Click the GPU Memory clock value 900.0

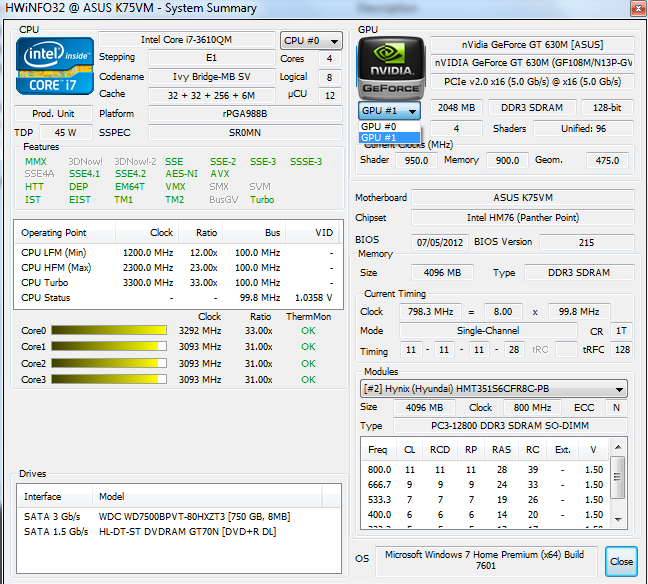pos(507,160)
